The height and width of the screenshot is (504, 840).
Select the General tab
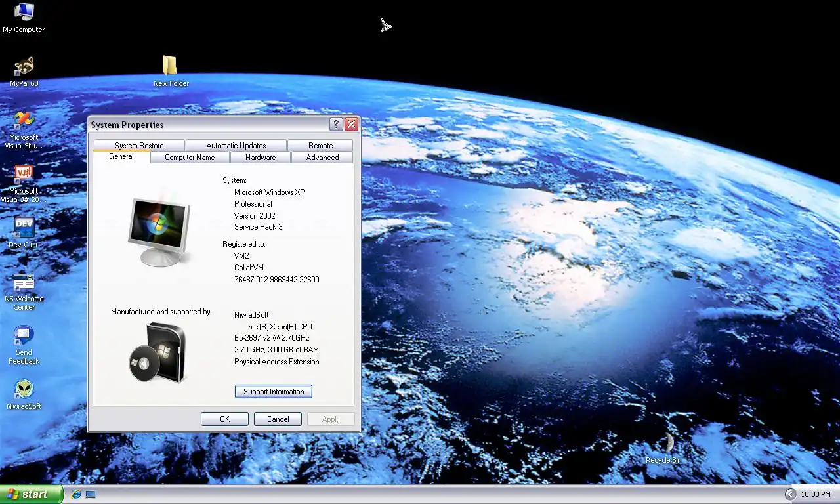point(121,156)
